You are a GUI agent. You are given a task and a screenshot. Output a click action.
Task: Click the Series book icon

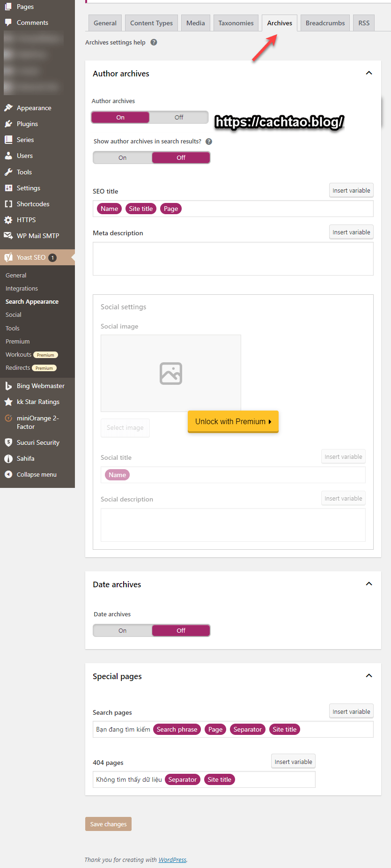tap(8, 140)
